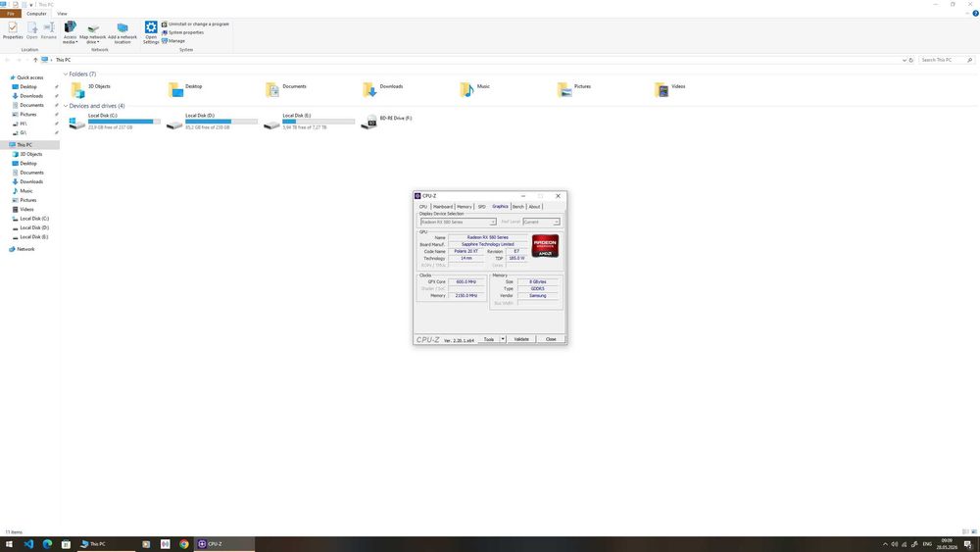Click Add a network location icon
Screen dimensions: 980x552
tap(122, 32)
